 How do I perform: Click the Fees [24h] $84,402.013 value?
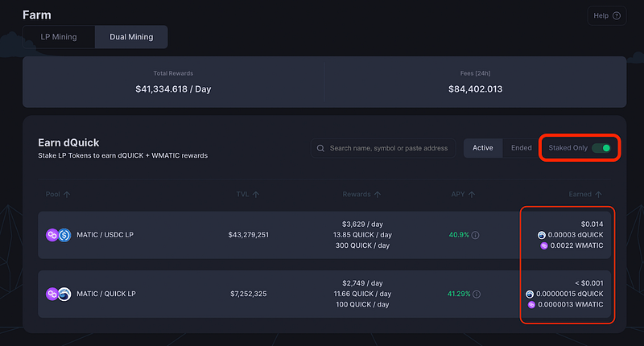tap(475, 89)
